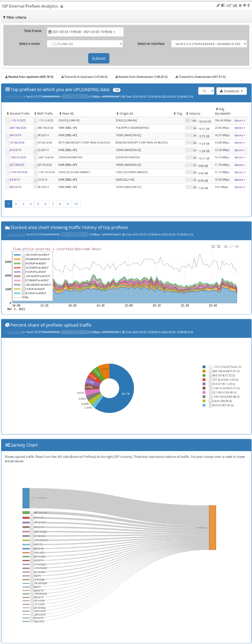
Task: Click the help icon beside the page title
Action: [62, 6]
